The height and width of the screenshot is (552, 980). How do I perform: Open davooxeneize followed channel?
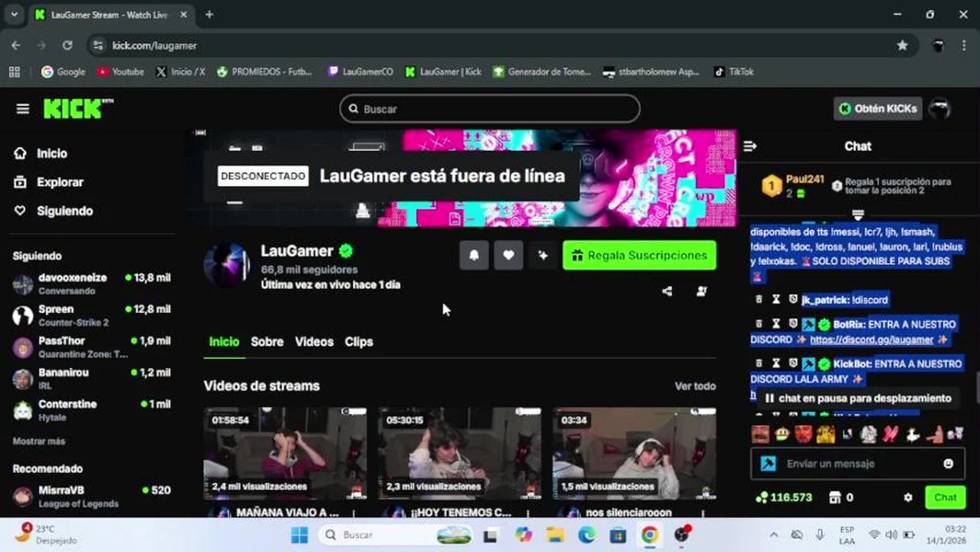(x=92, y=284)
